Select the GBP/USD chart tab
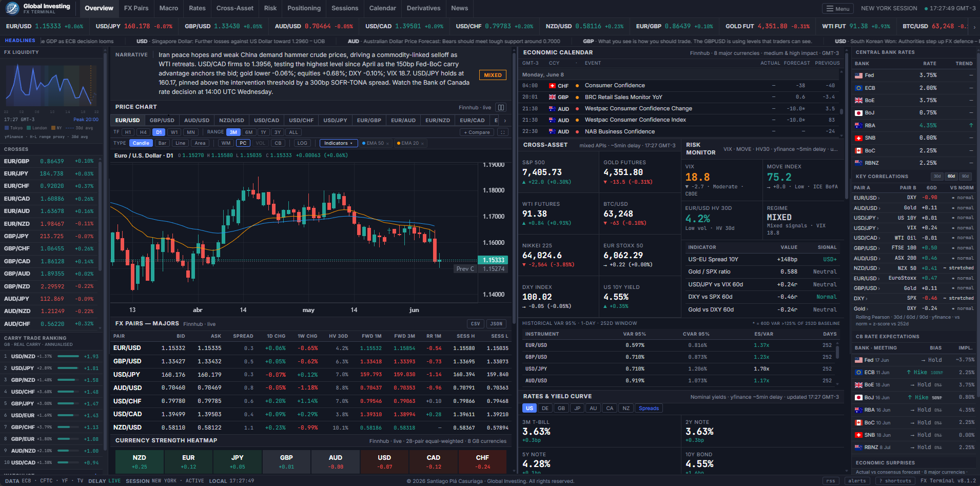Screen dimensions: 980x486 [x=162, y=121]
